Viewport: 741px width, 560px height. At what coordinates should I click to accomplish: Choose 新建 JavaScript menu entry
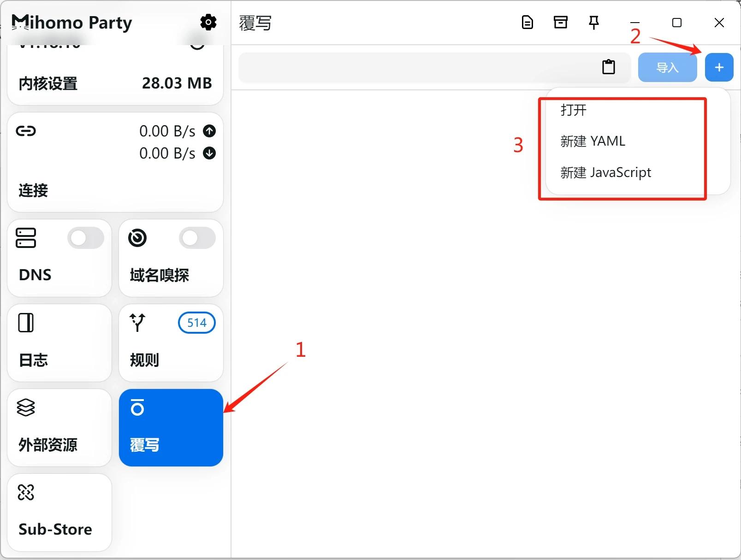[605, 172]
